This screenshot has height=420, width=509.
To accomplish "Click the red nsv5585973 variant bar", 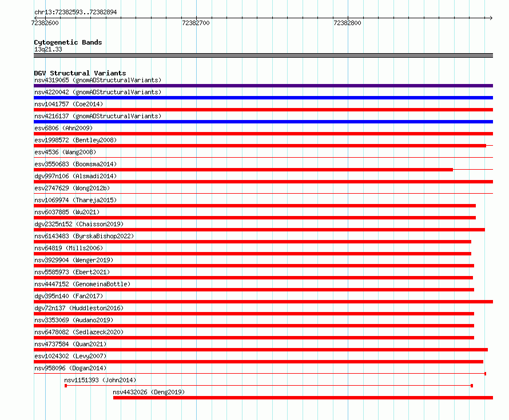I will tap(253, 278).
